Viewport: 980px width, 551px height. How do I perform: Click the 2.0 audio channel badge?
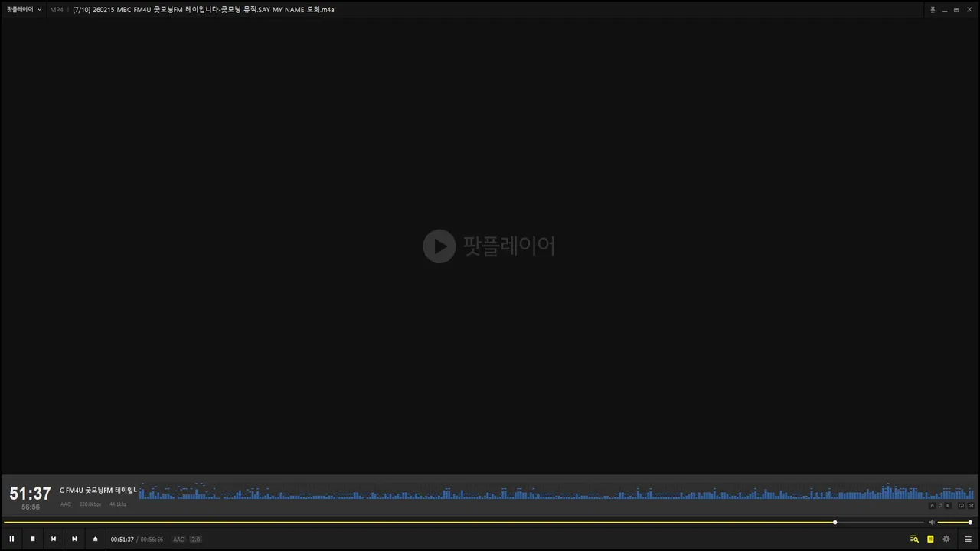(195, 540)
